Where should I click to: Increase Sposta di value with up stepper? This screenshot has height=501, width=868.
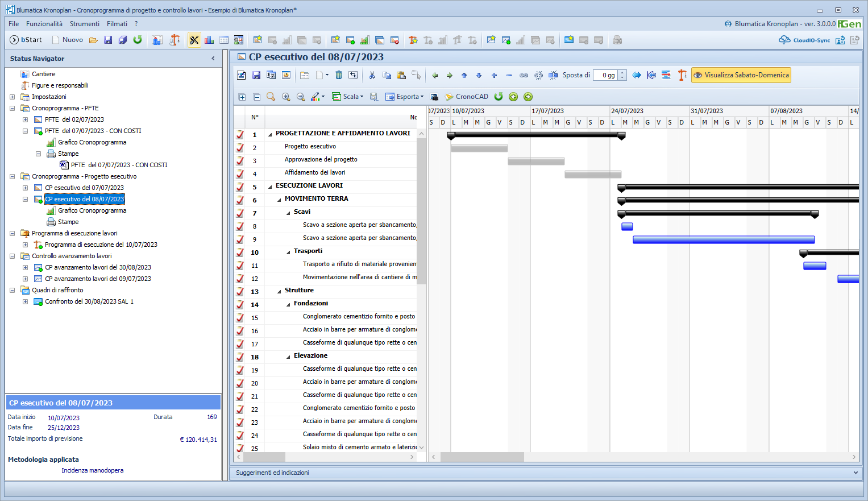point(622,72)
